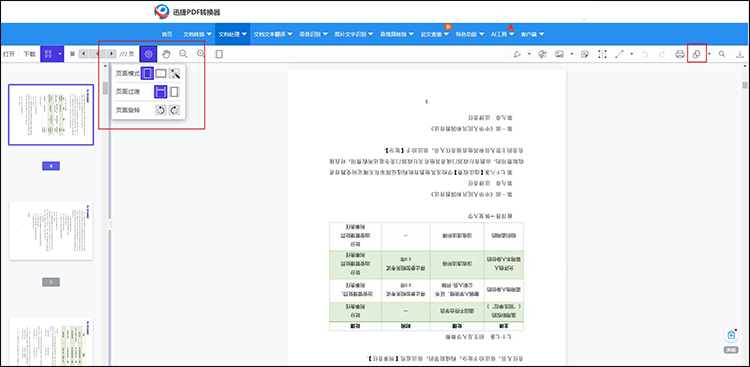Click the undo arrow icon
The image size is (750, 367).
coord(645,54)
